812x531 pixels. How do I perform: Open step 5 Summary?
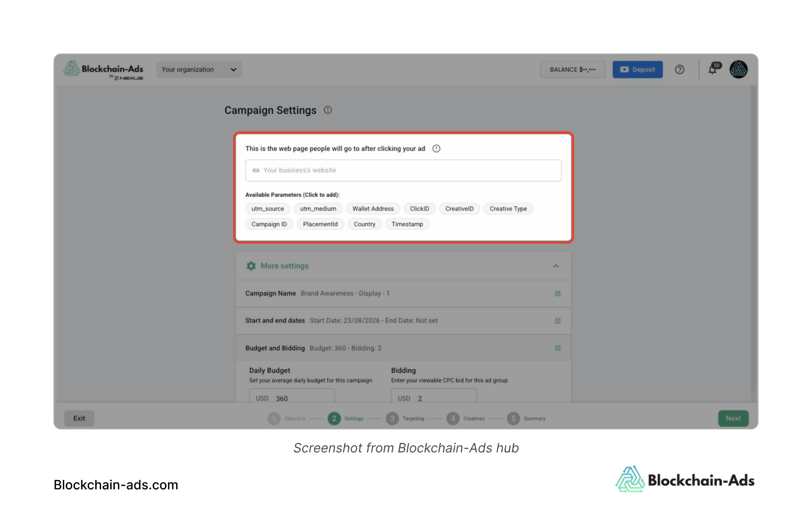[526, 418]
